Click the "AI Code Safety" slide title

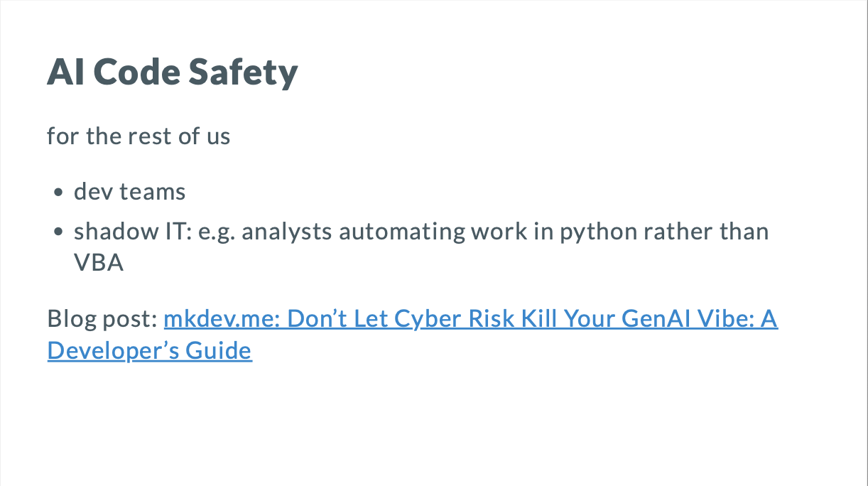point(173,72)
